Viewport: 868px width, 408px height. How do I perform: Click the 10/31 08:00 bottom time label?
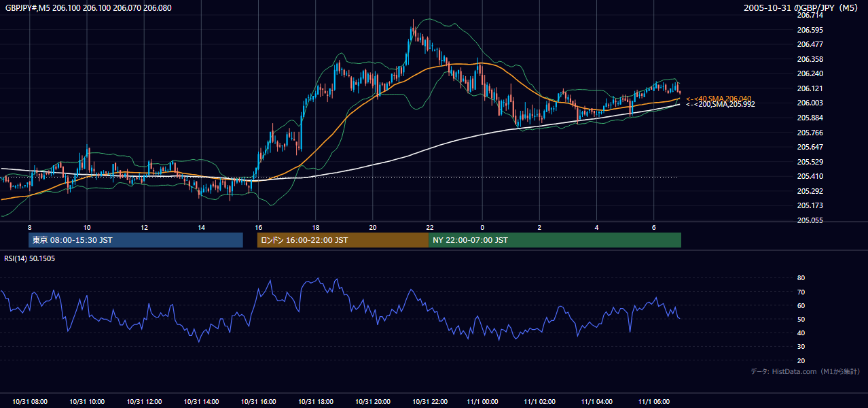[x=30, y=402]
